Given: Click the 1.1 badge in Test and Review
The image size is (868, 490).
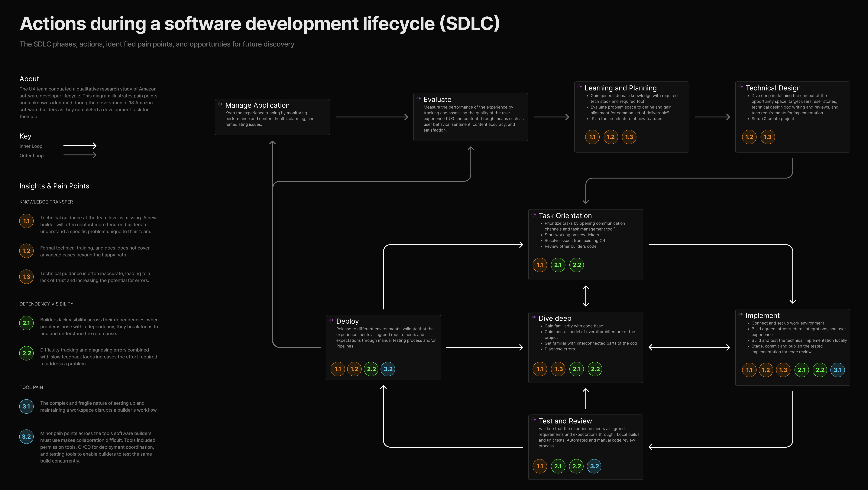Looking at the screenshot, I should pos(540,466).
